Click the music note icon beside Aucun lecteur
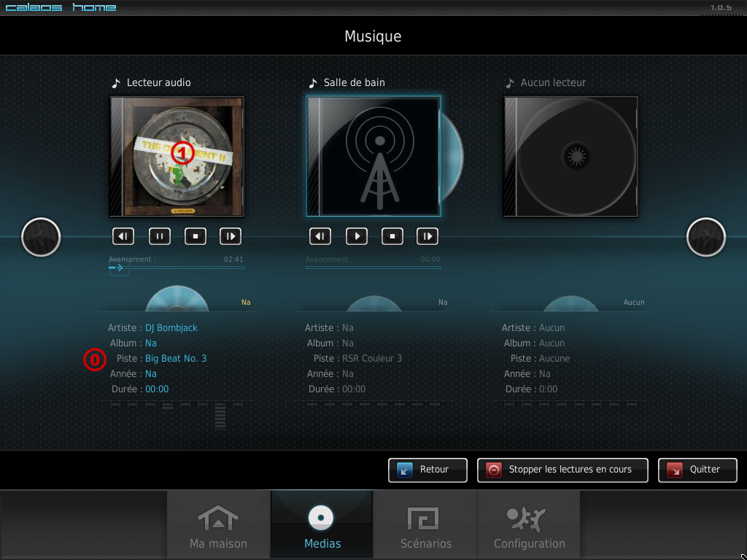The height and width of the screenshot is (560, 747). (510, 83)
